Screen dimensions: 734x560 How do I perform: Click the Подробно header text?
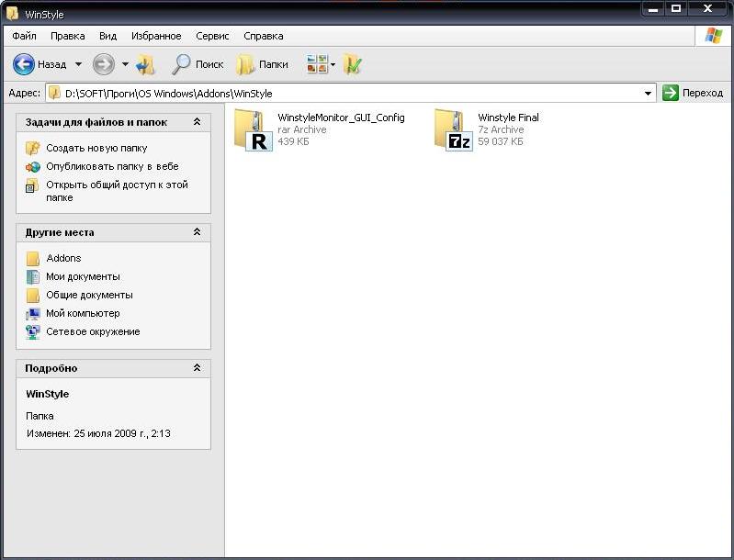[51, 369]
